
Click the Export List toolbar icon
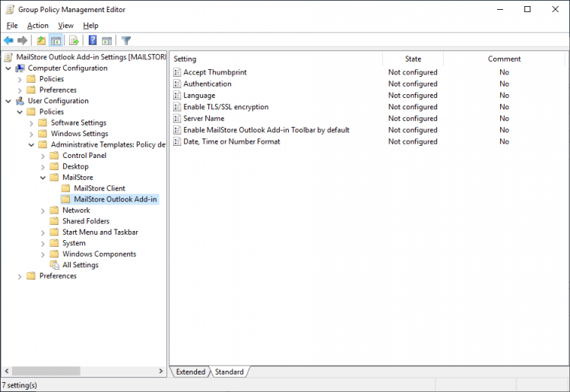pos(74,40)
